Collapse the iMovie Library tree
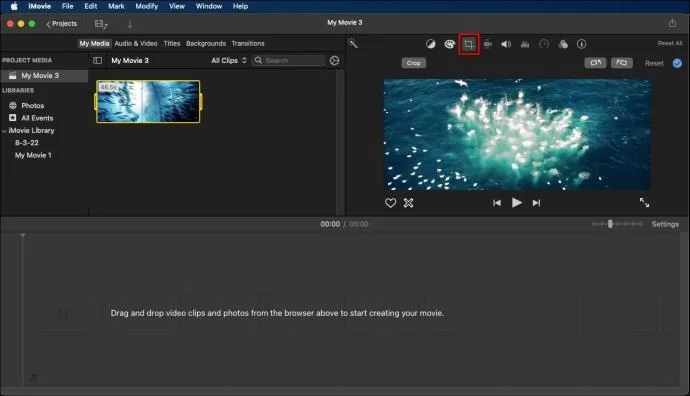The height and width of the screenshot is (396, 690). coord(4,131)
